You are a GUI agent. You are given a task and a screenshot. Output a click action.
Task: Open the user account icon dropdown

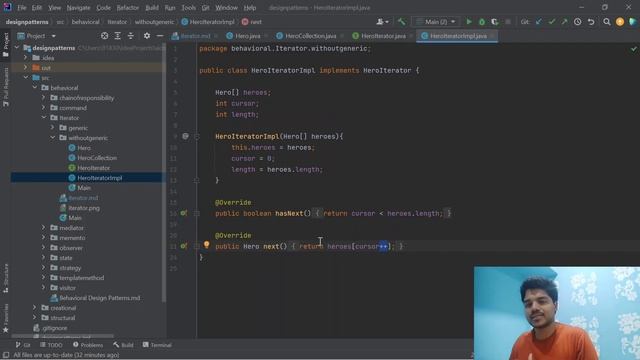pos(382,22)
